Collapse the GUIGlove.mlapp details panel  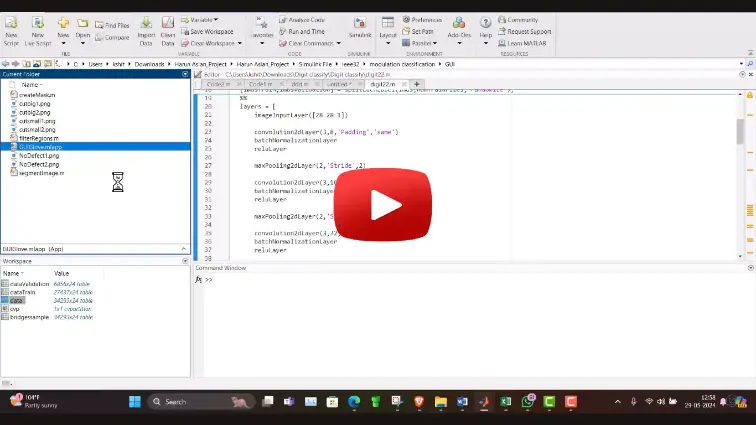coord(184,248)
